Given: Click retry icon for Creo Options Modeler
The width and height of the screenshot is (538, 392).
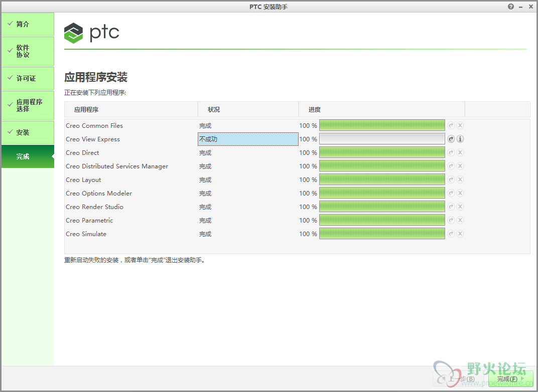Looking at the screenshot, I should [x=451, y=193].
